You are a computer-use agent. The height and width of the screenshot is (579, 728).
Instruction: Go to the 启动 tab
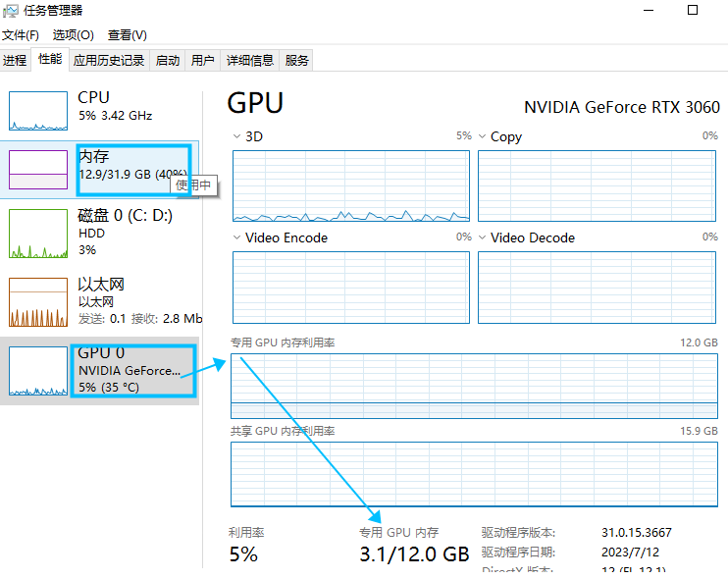click(x=167, y=61)
